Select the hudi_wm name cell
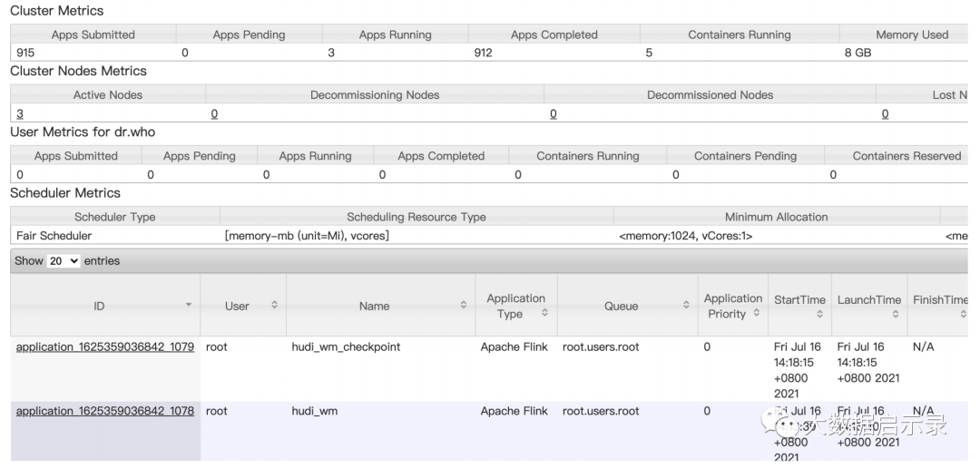 (x=313, y=411)
